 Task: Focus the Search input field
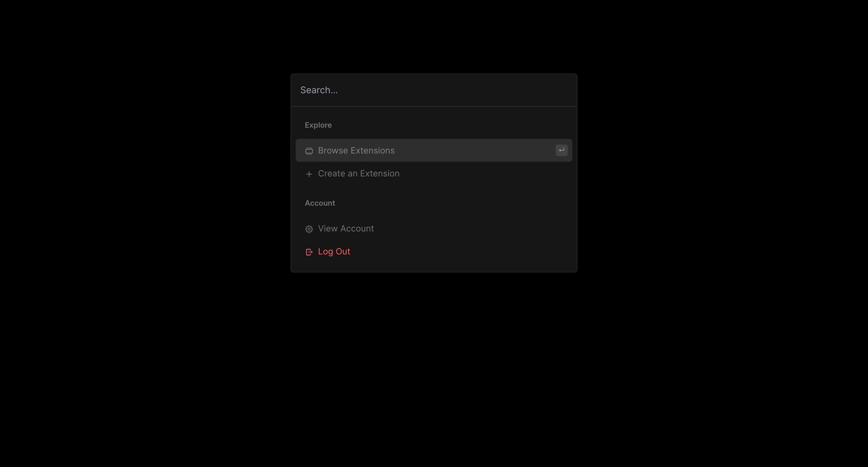pyautogui.click(x=434, y=90)
